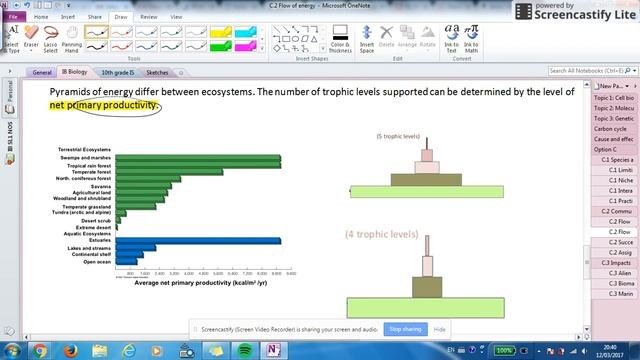Screen dimensions: 640x360
Task: Switch to the View ribbon tab
Action: pos(176,17)
